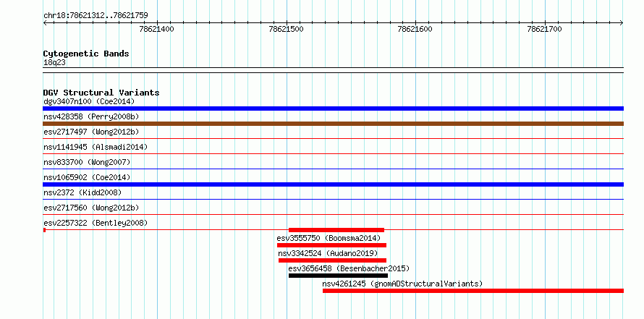The image size is (644, 319).
Task: Select the brown nsv428358 variant bar
Action: pos(333,124)
